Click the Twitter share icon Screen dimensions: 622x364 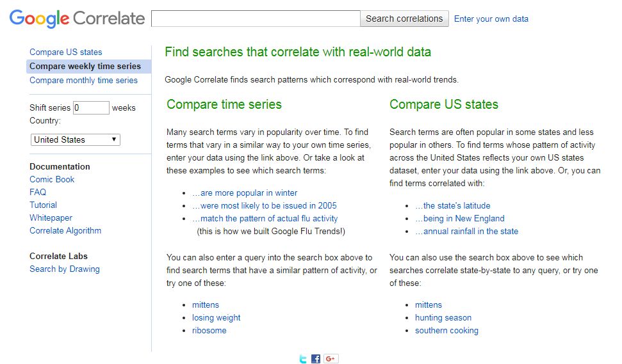[x=303, y=359]
